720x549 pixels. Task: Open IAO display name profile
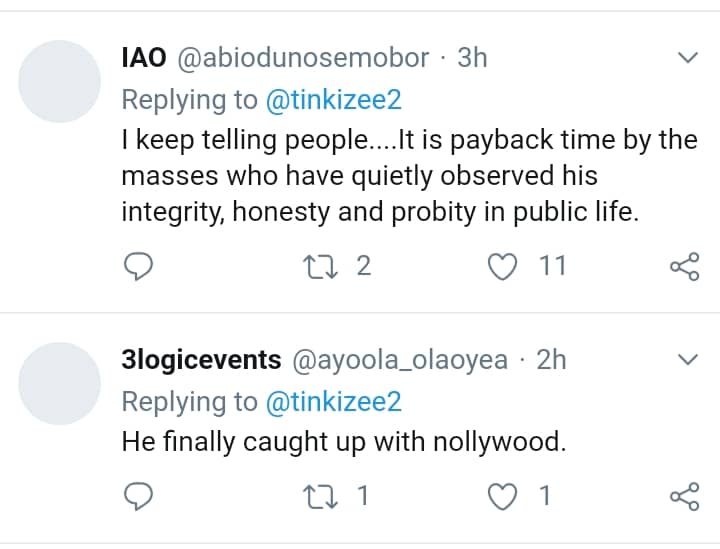(x=144, y=58)
